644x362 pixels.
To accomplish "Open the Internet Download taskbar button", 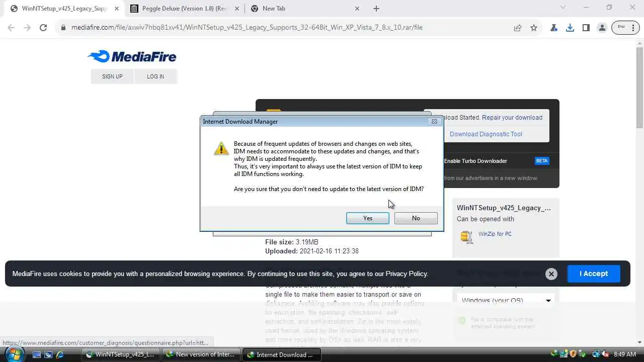I will [x=282, y=354].
